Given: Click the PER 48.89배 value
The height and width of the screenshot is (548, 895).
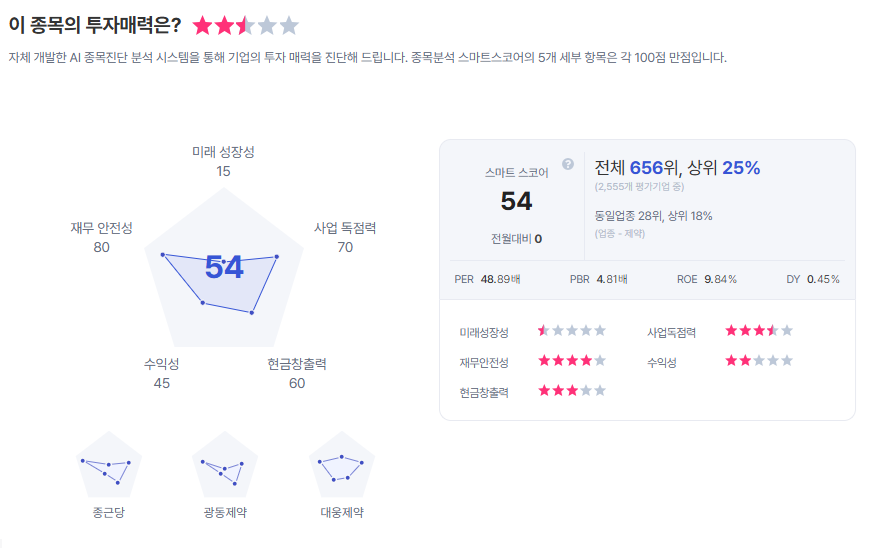Looking at the screenshot, I should click(x=488, y=279).
